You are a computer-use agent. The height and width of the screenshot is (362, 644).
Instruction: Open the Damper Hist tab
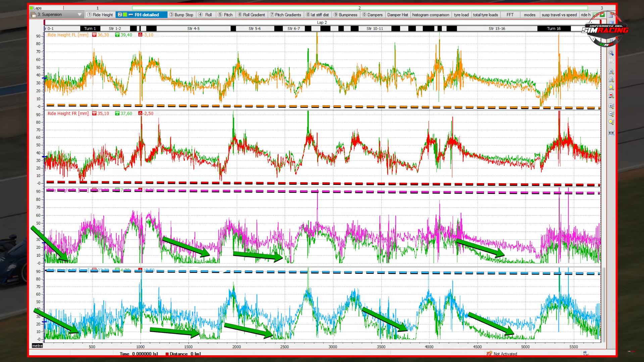click(397, 15)
